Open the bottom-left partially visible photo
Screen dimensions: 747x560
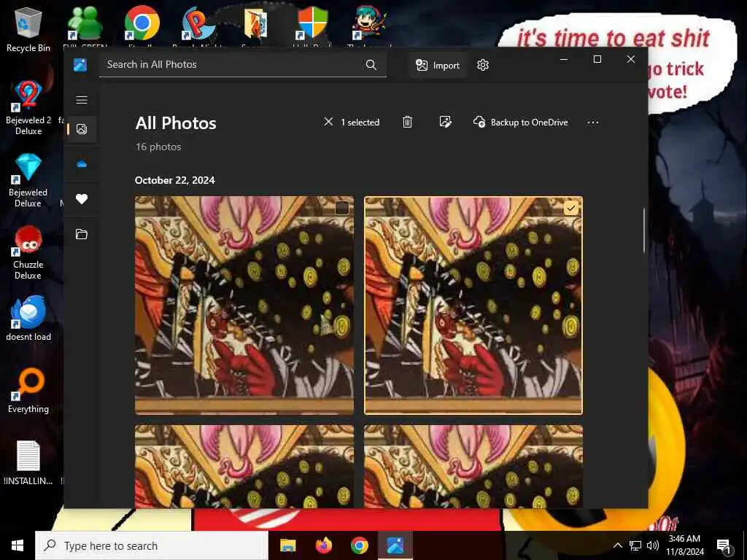click(x=244, y=466)
